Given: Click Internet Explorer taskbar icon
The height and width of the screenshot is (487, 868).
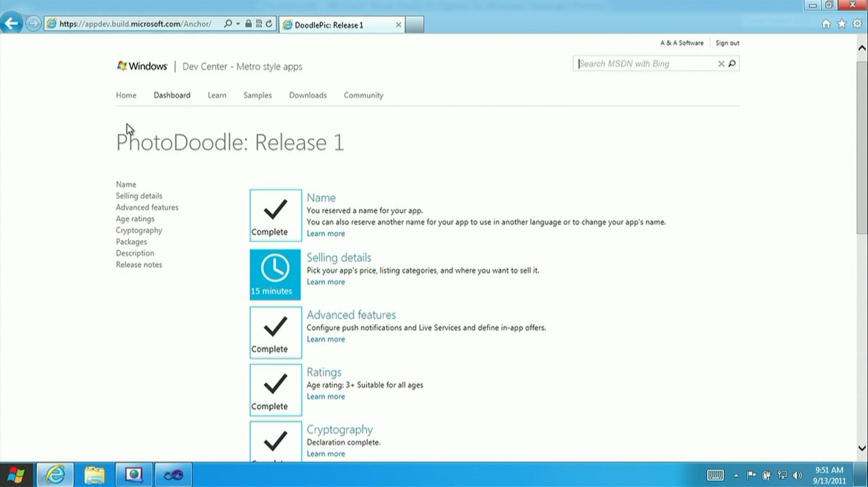Looking at the screenshot, I should point(54,475).
